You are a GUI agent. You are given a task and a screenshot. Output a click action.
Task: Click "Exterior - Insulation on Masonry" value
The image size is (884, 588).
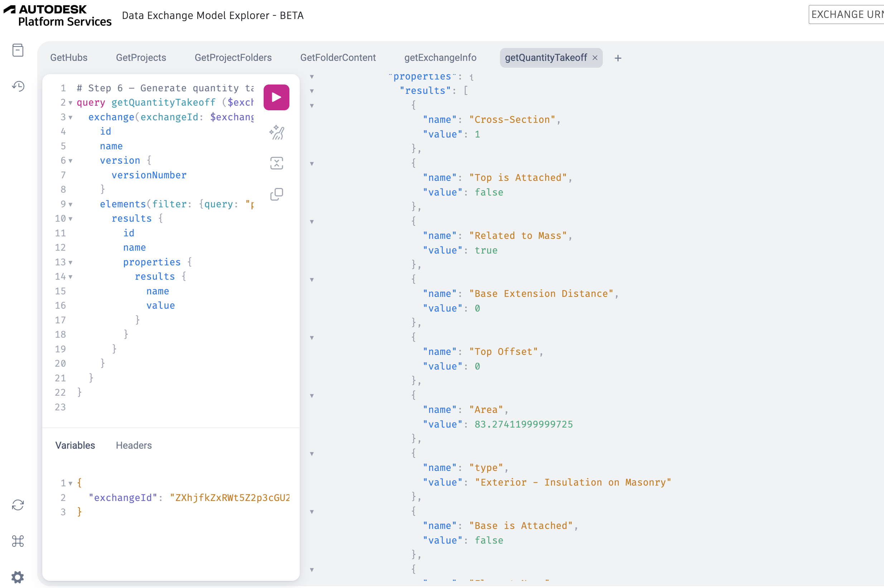pyautogui.click(x=573, y=482)
